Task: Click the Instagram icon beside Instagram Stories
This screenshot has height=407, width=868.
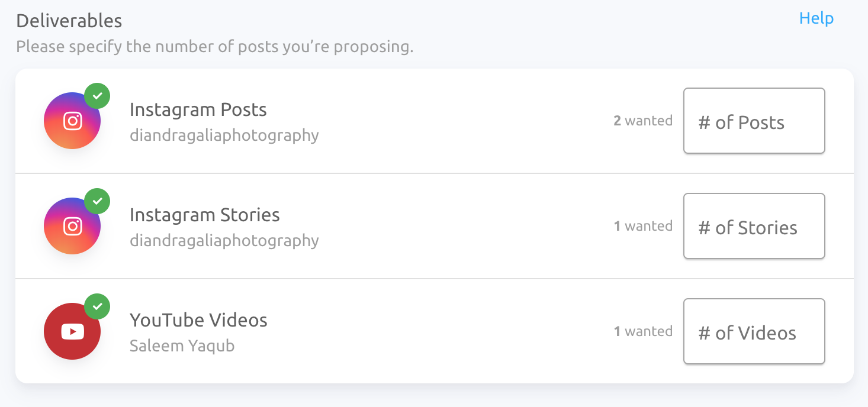Action: (x=72, y=226)
